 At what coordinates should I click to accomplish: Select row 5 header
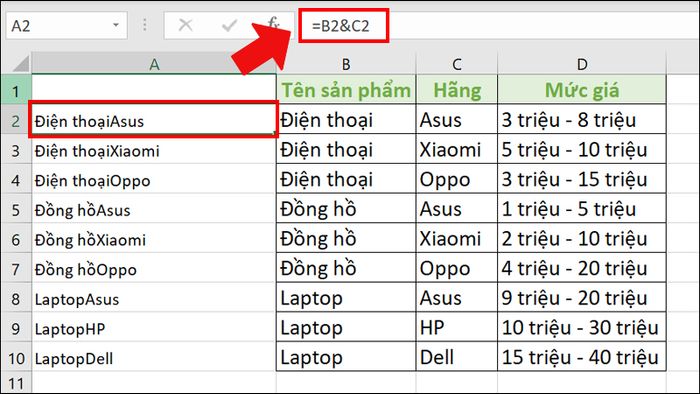16,209
